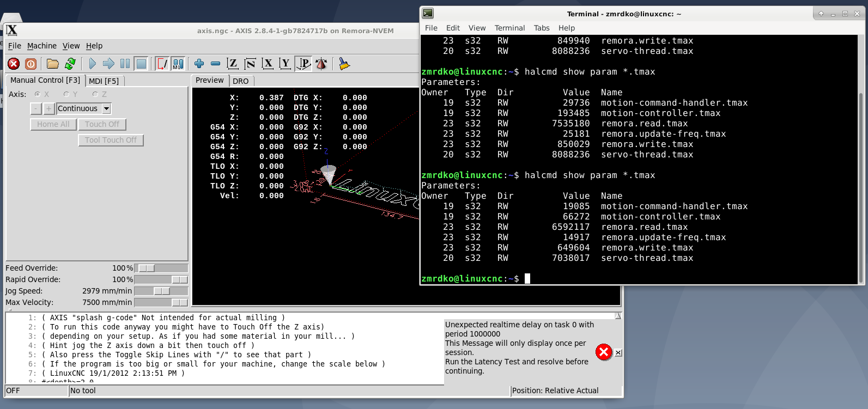Switch to the Z top view
The height and width of the screenshot is (409, 868).
(x=233, y=64)
